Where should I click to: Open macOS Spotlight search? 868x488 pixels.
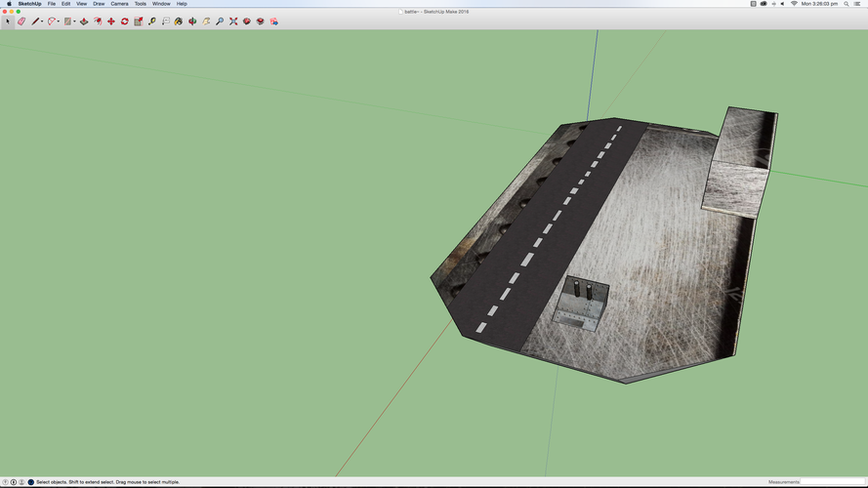point(845,4)
